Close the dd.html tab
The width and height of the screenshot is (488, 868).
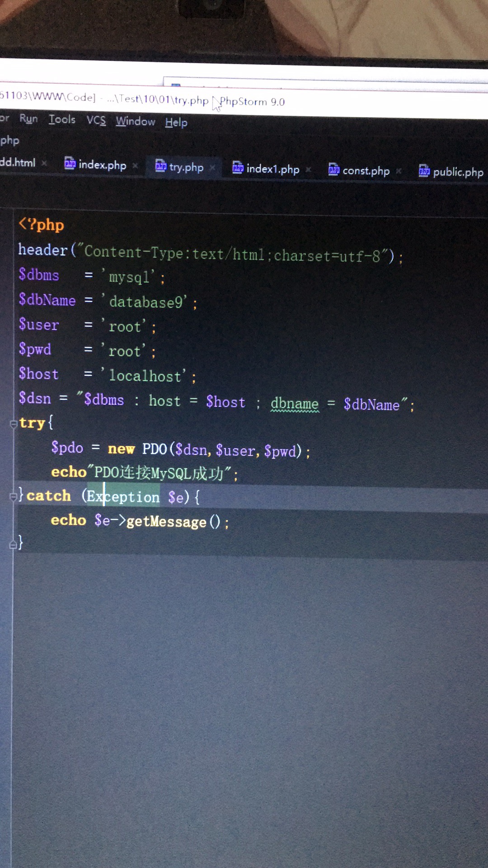[44, 163]
